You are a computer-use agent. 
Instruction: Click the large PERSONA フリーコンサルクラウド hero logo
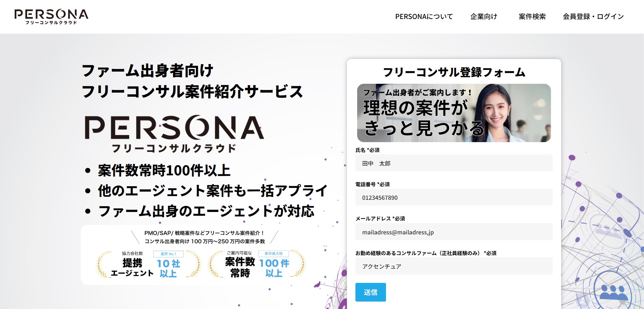click(x=174, y=134)
